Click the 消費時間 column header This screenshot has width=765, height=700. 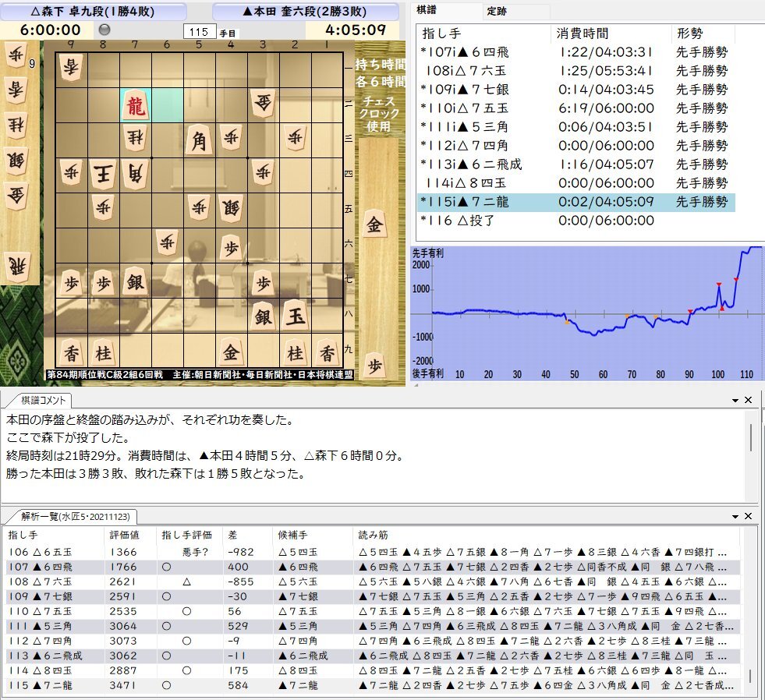coord(611,34)
